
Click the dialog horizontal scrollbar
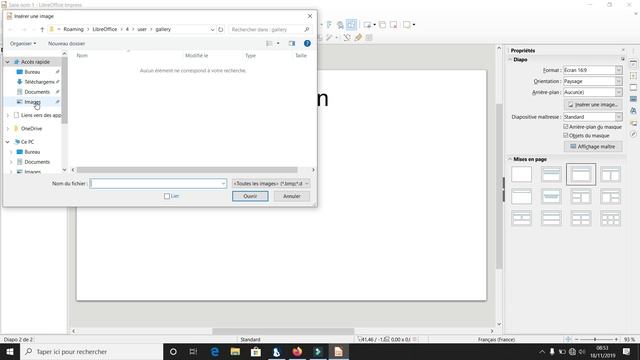[x=187, y=170]
